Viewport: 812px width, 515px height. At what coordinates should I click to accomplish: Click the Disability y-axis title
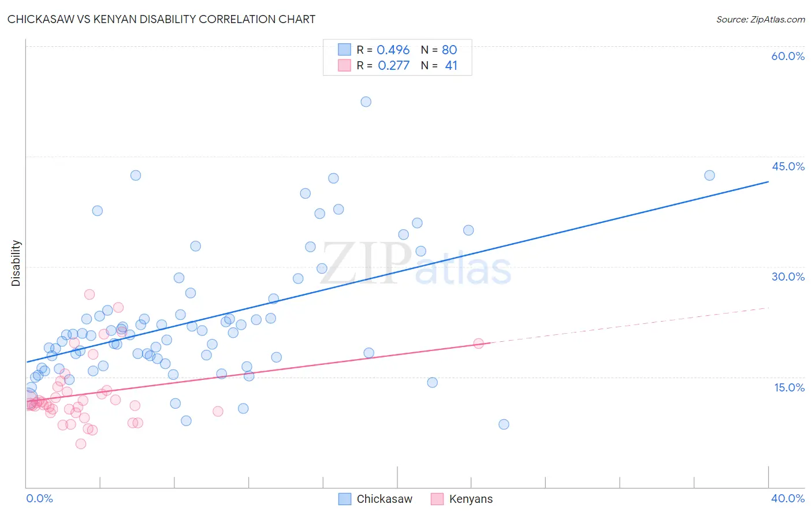click(x=16, y=263)
